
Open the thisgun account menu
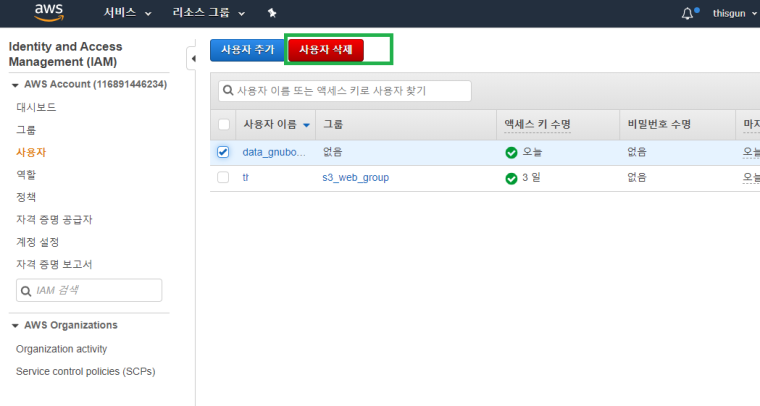coord(734,14)
